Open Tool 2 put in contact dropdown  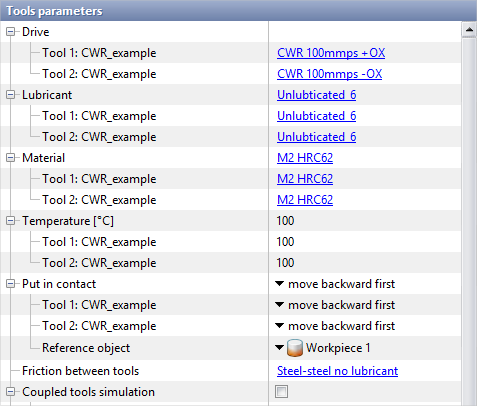click(279, 326)
